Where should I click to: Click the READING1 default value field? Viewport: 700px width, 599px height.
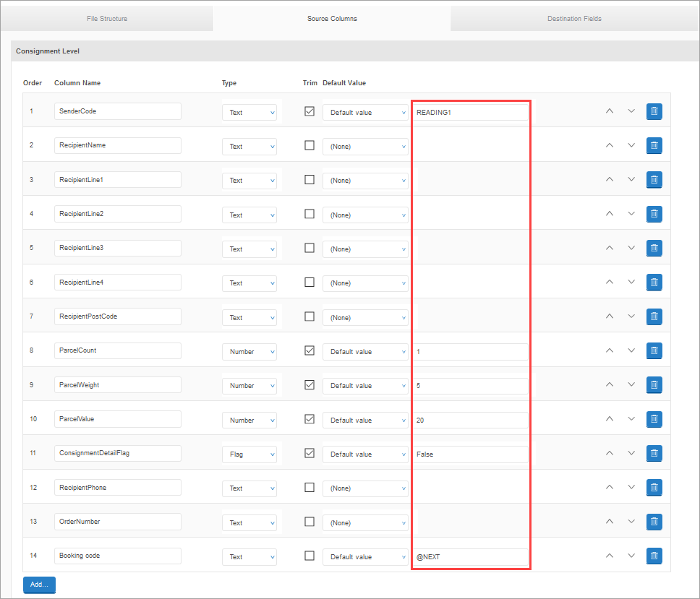coord(470,112)
